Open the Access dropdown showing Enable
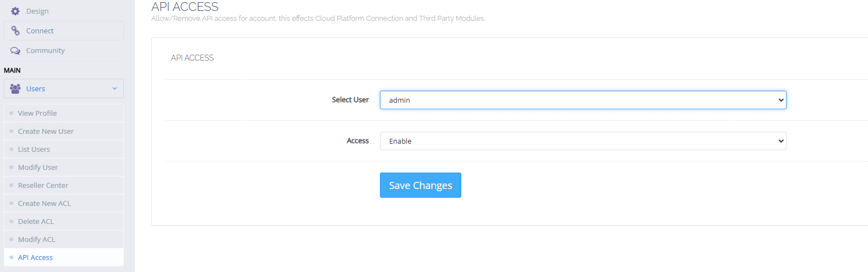 (x=583, y=141)
